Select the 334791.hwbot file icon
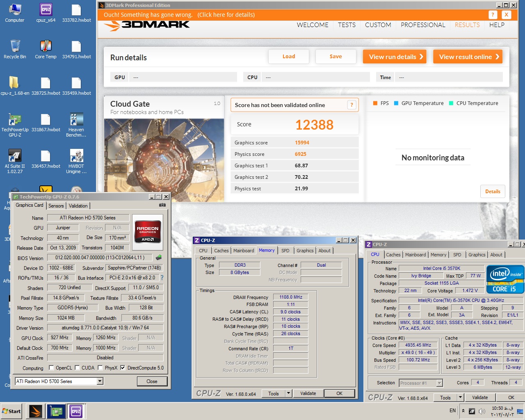Image resolution: width=525 pixels, height=420 pixels. (76, 49)
